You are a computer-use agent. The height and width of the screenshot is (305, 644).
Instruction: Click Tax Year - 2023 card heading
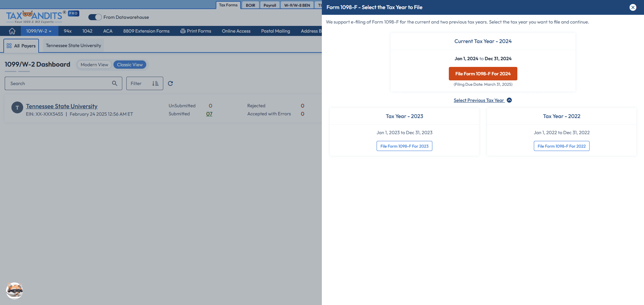tap(404, 116)
